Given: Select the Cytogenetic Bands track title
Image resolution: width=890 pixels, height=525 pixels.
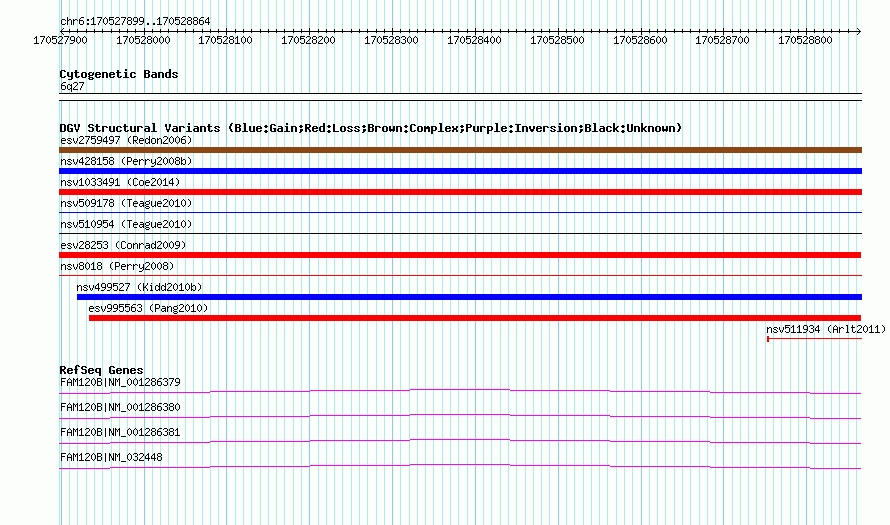Looking at the screenshot, I should click(x=119, y=74).
